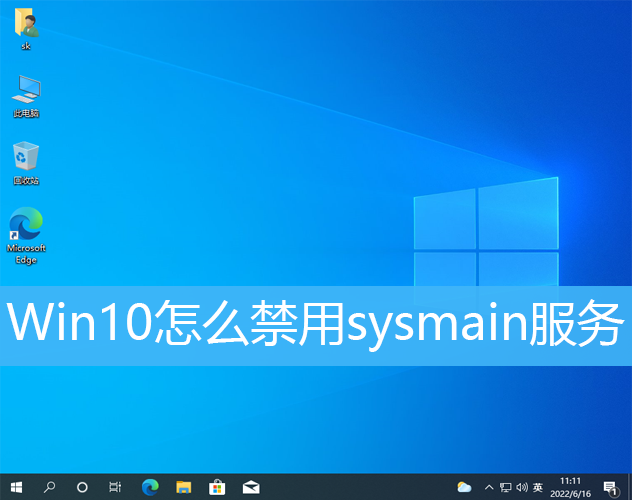The width and height of the screenshot is (632, 500).
Task: Open the network status tray icon
Action: point(505,487)
